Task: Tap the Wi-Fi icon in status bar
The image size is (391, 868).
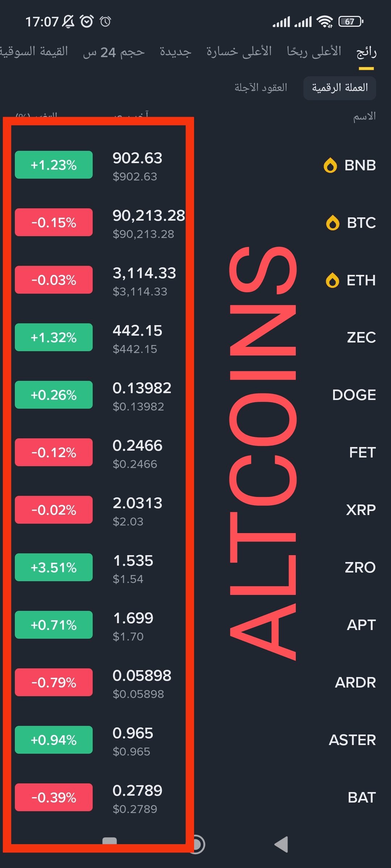Action: click(x=324, y=22)
